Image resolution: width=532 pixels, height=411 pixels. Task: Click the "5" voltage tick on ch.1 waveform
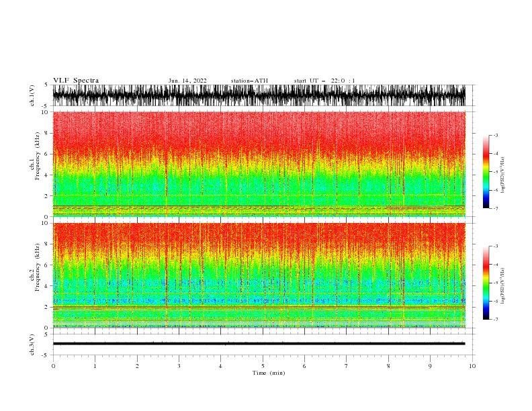[47, 85]
